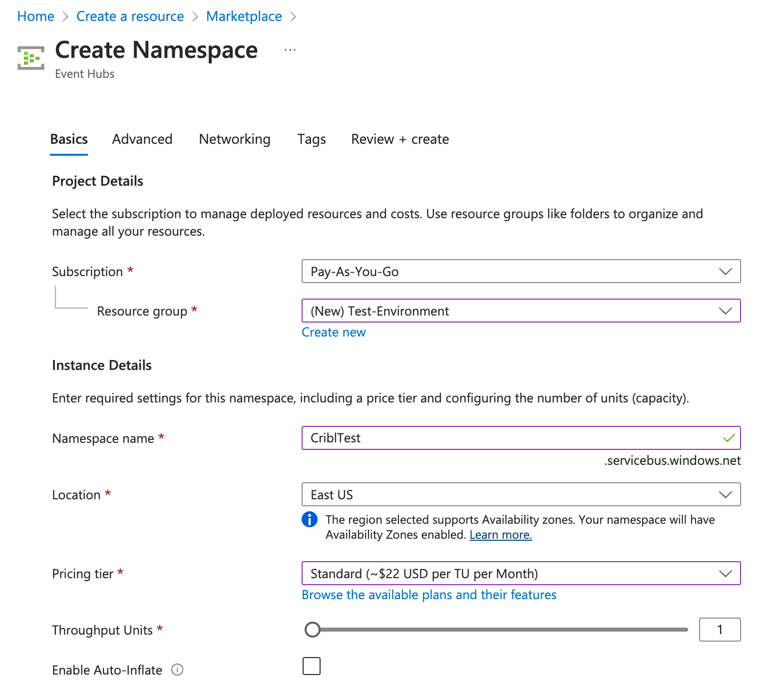The height and width of the screenshot is (700, 773).
Task: Click the Throughput Units slider handle
Action: pyautogui.click(x=313, y=630)
